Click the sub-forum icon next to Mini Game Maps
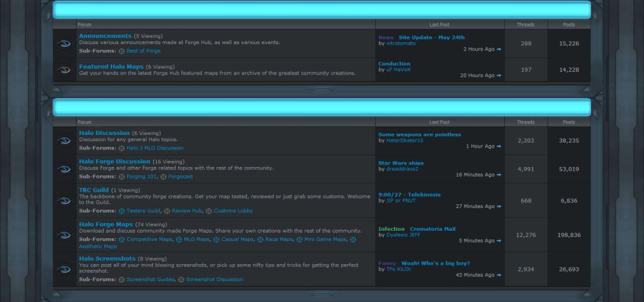 click(300, 240)
